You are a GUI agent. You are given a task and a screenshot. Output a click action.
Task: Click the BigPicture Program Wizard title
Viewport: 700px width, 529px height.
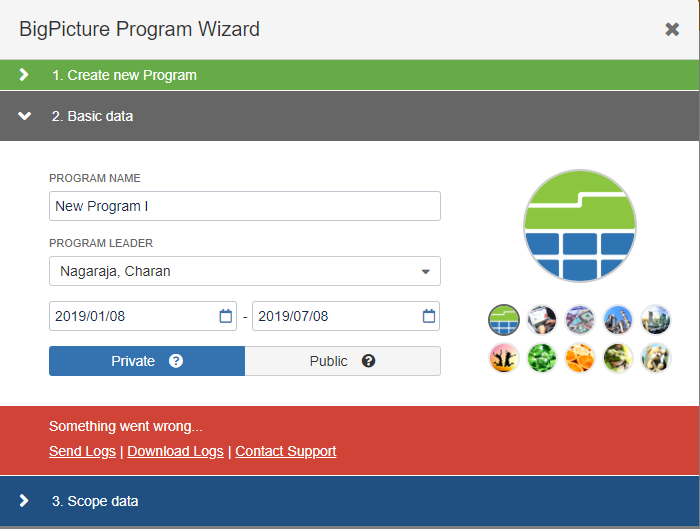coord(139,29)
